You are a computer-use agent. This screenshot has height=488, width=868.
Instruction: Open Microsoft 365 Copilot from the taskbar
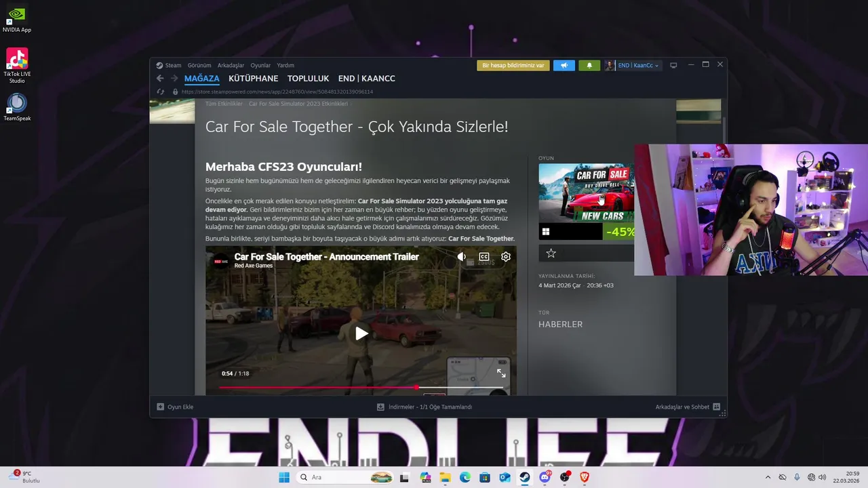tap(425, 477)
